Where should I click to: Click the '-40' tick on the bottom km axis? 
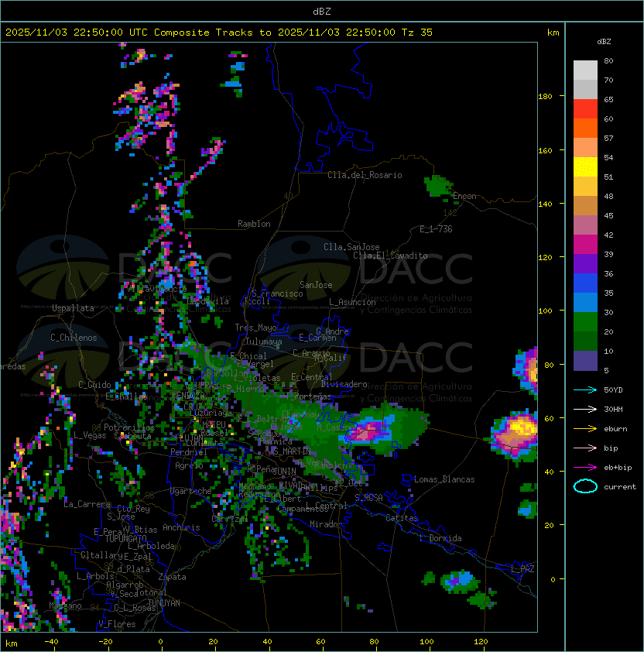click(51, 642)
